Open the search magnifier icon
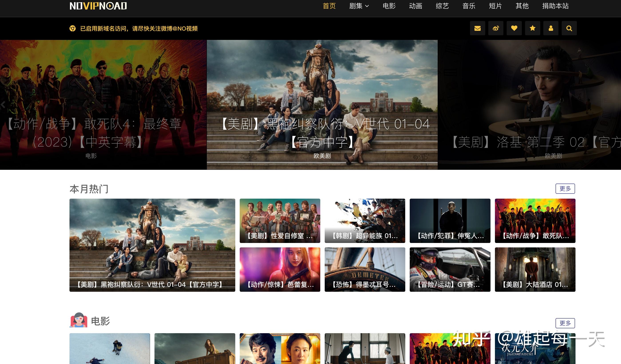The height and width of the screenshot is (364, 621). 569,28
